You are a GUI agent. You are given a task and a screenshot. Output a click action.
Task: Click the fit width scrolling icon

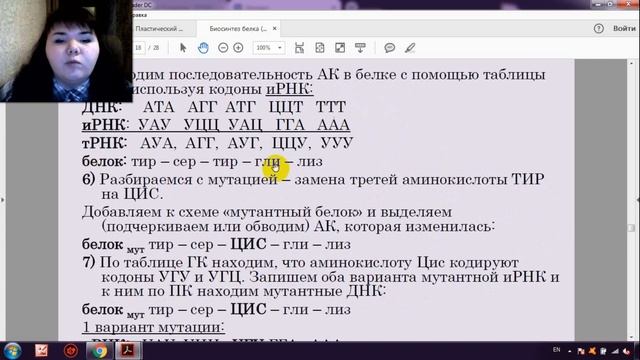click(x=300, y=48)
